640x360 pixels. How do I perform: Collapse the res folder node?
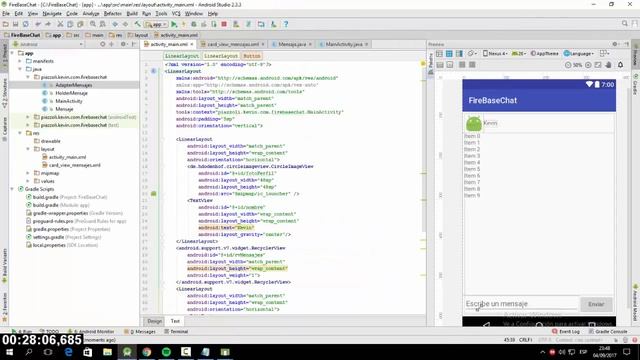(x=20, y=133)
